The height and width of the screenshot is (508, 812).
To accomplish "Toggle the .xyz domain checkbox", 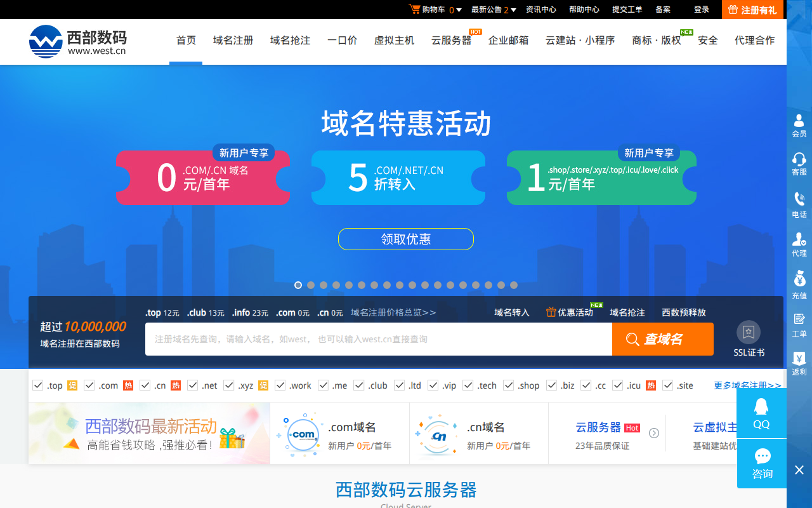I will coord(228,385).
